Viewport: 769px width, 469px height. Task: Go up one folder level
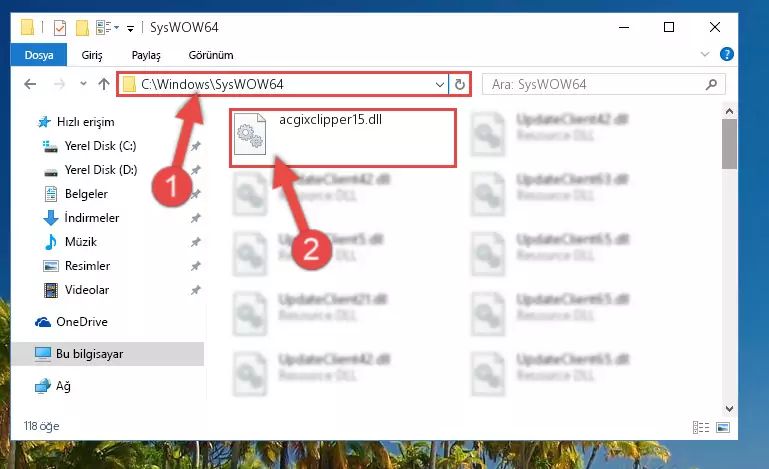point(103,84)
